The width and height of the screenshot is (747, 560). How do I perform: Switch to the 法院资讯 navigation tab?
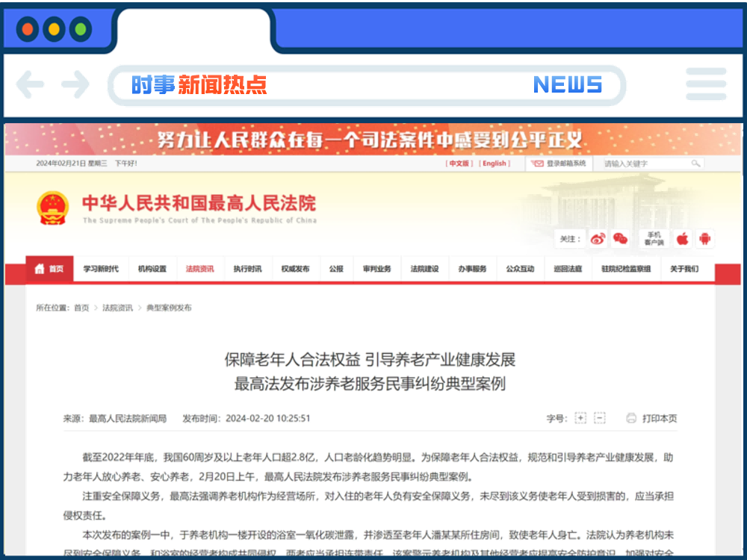[200, 269]
